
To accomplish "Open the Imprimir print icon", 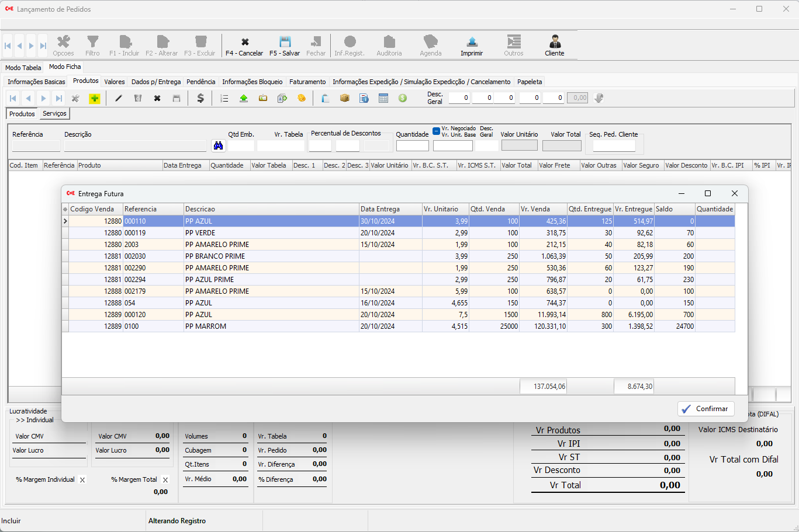I will point(472,46).
